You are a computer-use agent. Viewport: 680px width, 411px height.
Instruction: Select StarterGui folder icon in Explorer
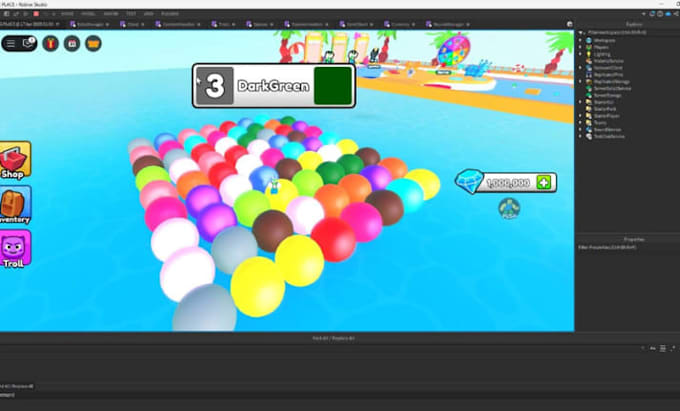[x=589, y=102]
